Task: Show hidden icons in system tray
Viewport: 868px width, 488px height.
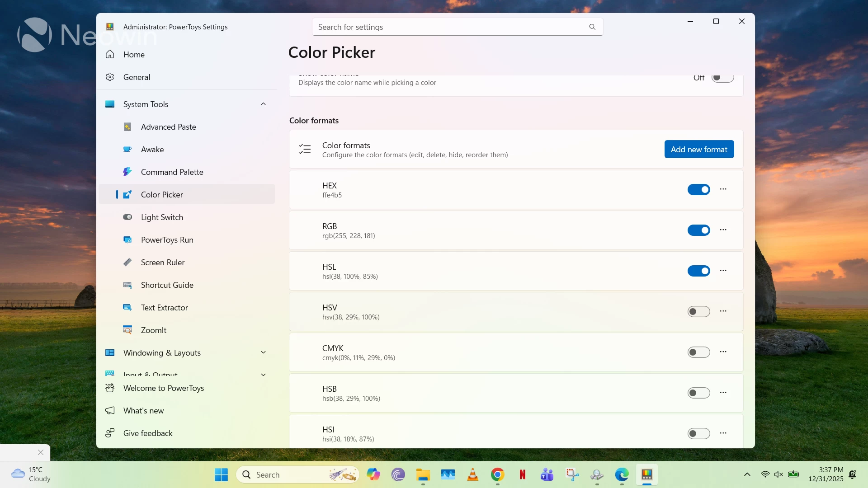Action: click(x=747, y=475)
